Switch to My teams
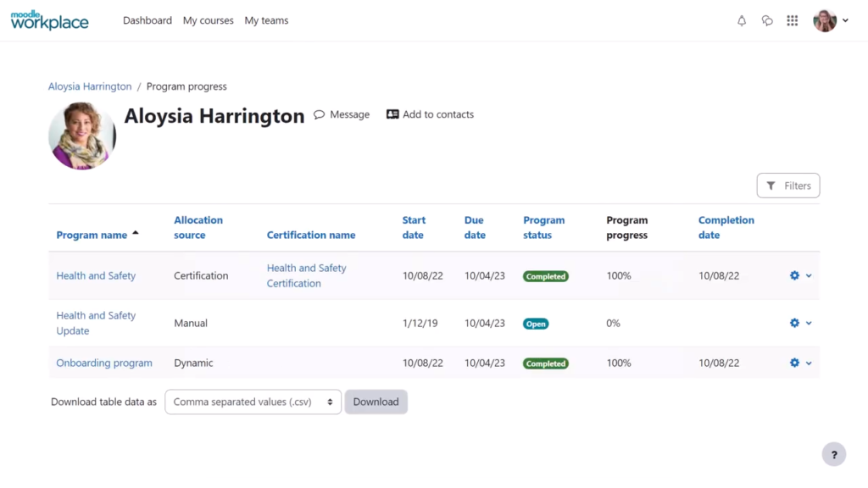The height and width of the screenshot is (488, 868). (265, 20)
